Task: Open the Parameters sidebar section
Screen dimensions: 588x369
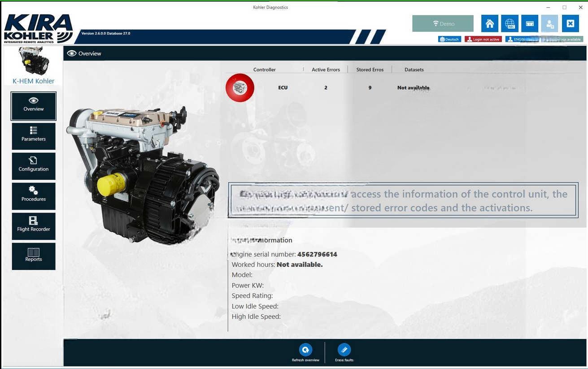Action: tap(34, 136)
